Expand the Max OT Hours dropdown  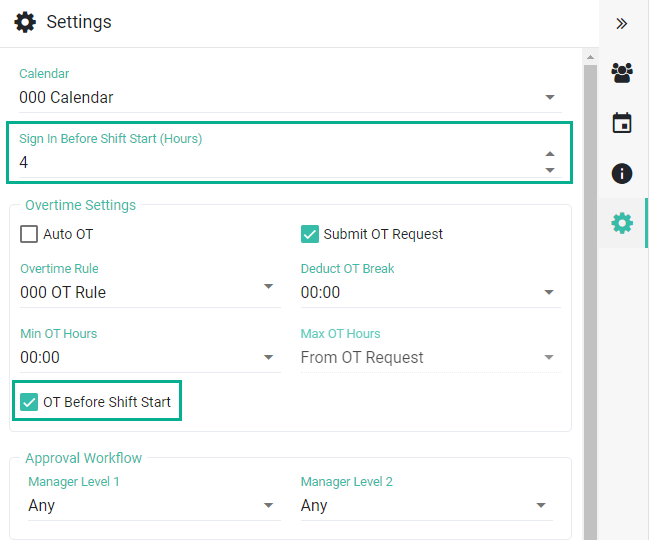pyautogui.click(x=549, y=358)
